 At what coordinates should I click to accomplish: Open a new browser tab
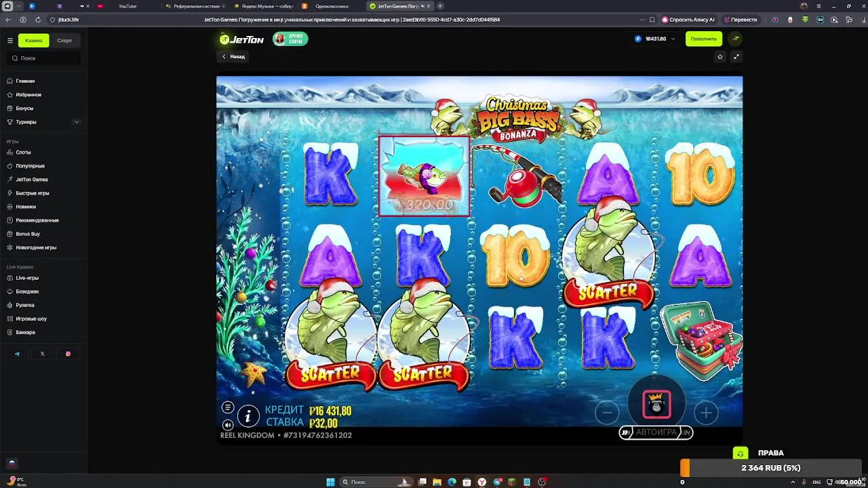coord(440,6)
